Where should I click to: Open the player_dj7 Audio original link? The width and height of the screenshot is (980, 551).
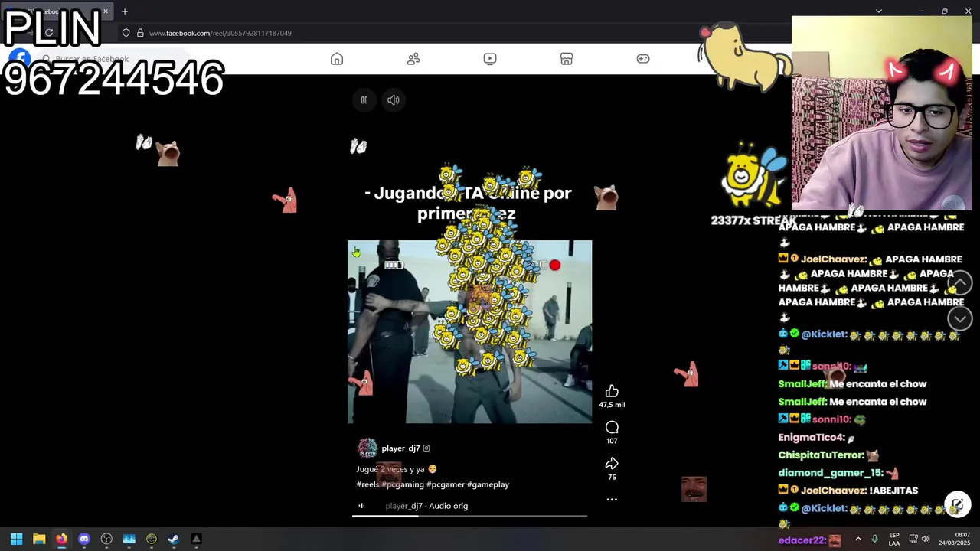(426, 506)
